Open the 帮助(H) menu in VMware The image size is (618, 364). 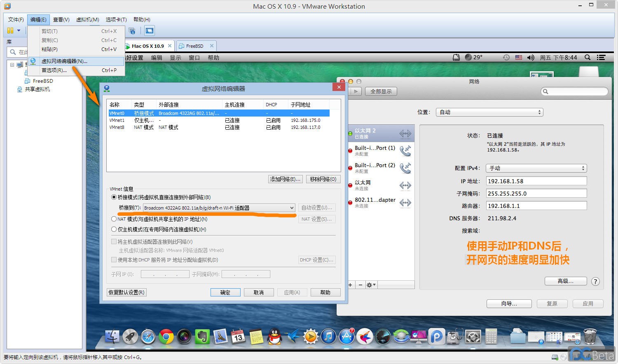142,19
